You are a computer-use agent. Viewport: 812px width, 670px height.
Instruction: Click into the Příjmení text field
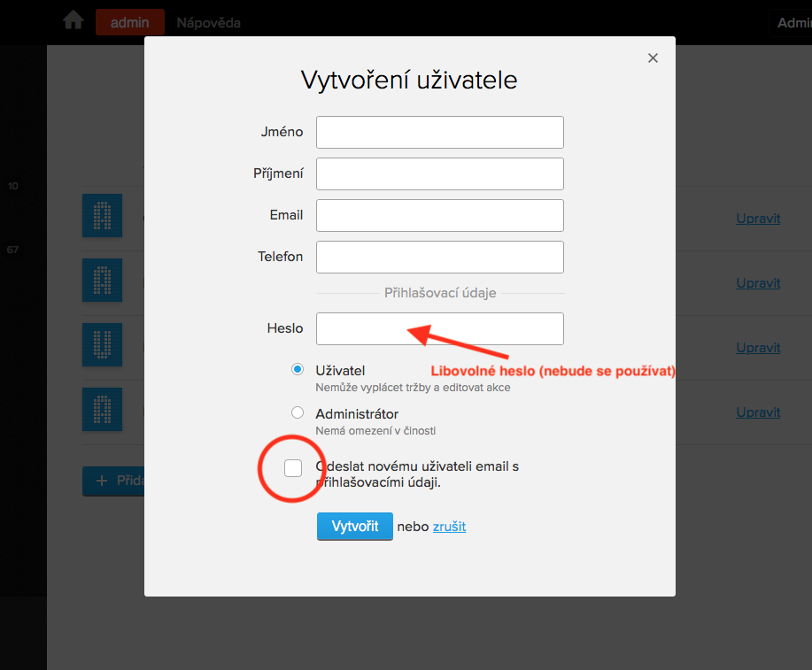(x=439, y=173)
